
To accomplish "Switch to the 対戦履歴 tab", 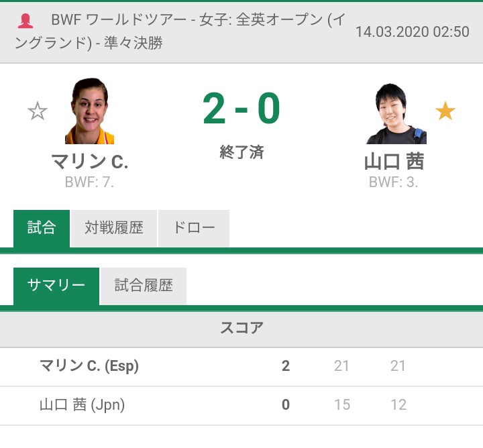I will [114, 228].
